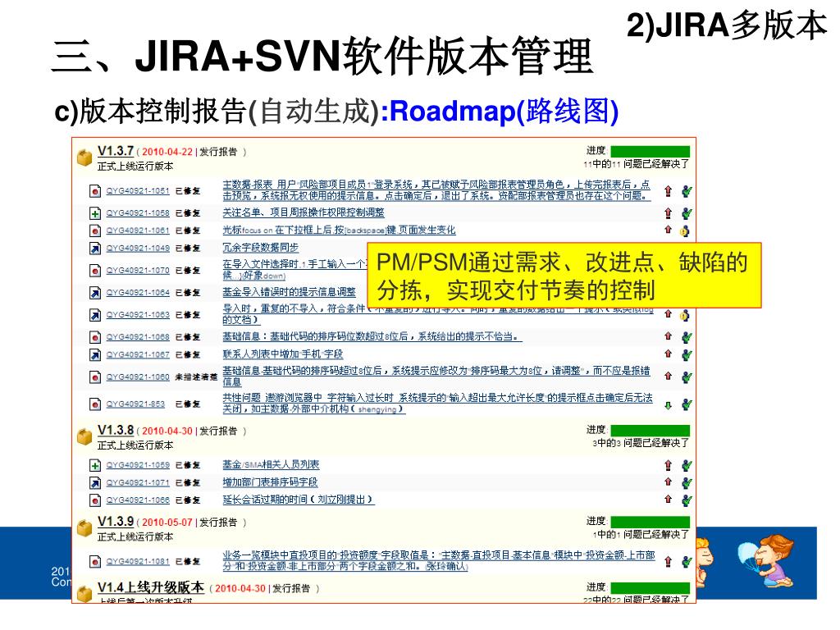Viewport: 840px width, 630px height.
Task: Click the improvement icon for QYG40921-1071
Action: click(95, 483)
